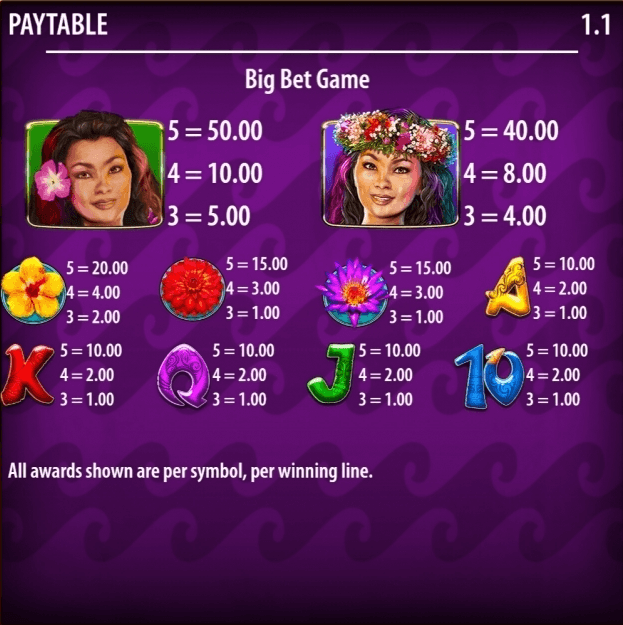623x625 pixels.
Task: Click the 3 = 5.00 payout value
Action: click(209, 216)
